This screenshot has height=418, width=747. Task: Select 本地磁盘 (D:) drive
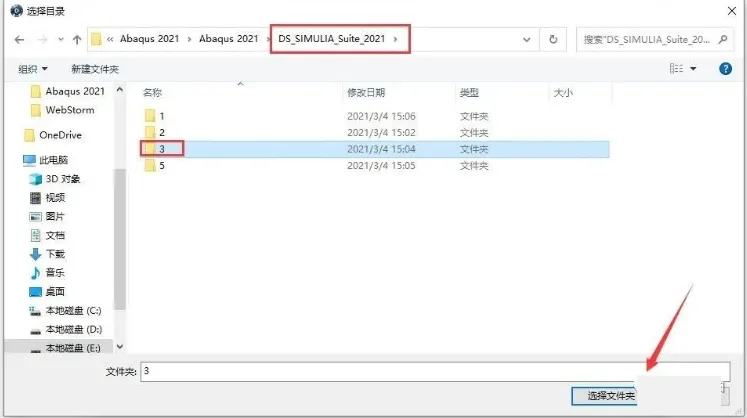click(x=65, y=329)
